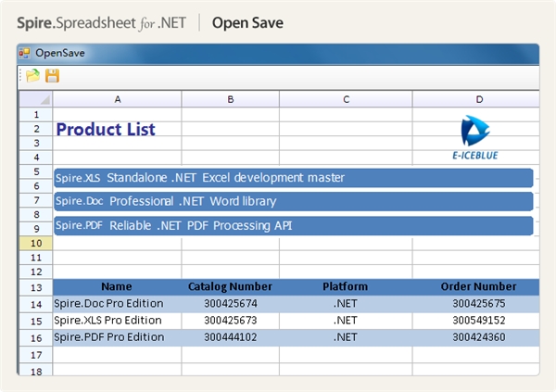Select column A header
The image size is (556, 392).
coord(118,99)
